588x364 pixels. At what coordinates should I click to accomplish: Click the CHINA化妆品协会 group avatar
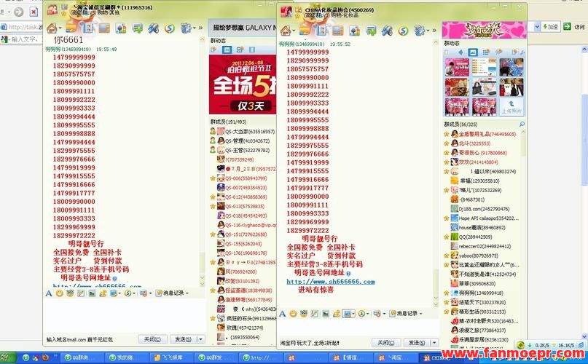[x=286, y=12]
